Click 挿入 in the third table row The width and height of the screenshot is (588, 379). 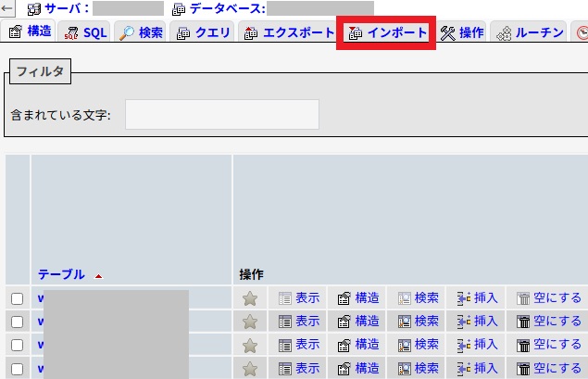tap(478, 345)
